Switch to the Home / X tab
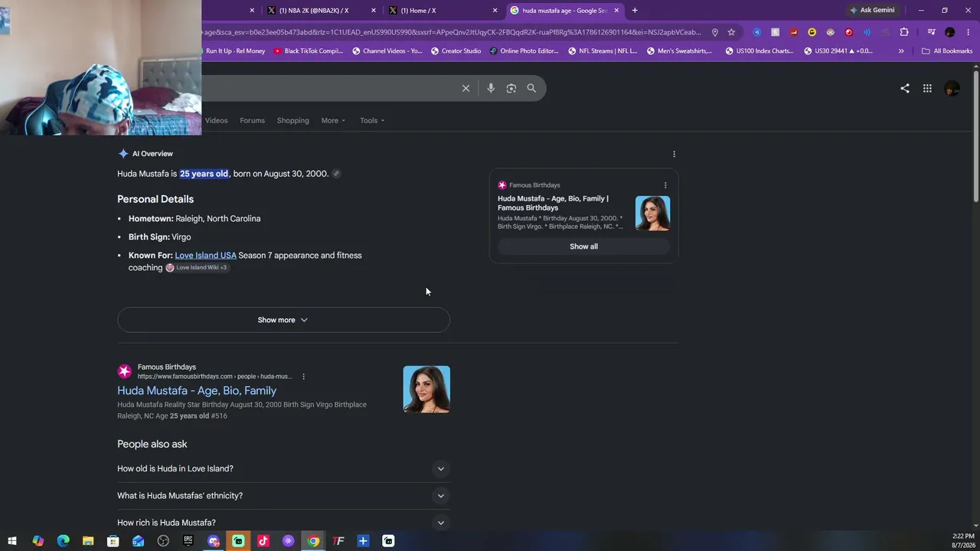This screenshot has height=551, width=980. click(443, 10)
